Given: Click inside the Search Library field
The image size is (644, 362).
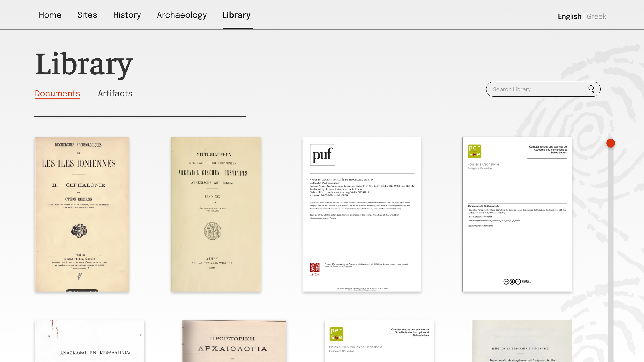Looking at the screenshot, I should 536,89.
